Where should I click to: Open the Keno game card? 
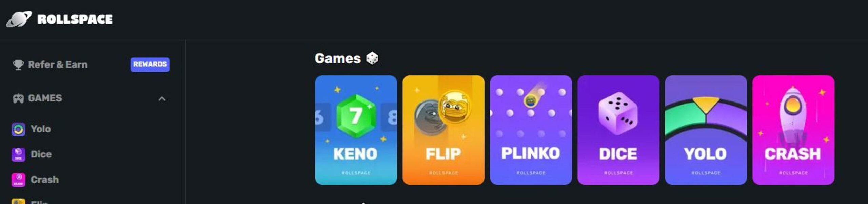(356, 130)
